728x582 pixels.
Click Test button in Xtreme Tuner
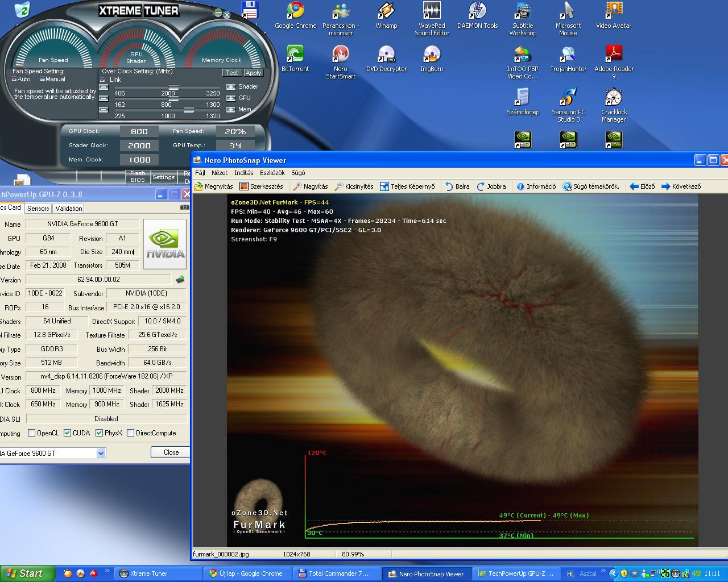click(x=232, y=73)
